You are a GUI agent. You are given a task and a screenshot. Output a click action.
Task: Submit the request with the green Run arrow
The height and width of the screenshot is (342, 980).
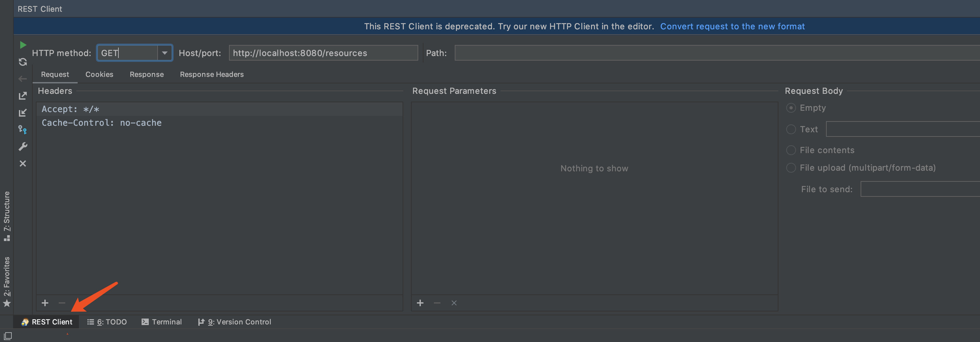tap(23, 44)
